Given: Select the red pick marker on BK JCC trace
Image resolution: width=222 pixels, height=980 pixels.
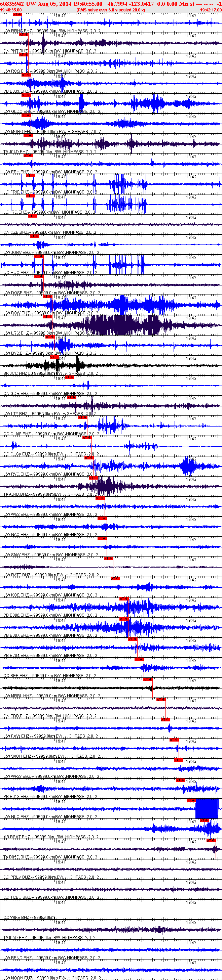Looking at the screenshot, I should [54, 357].
